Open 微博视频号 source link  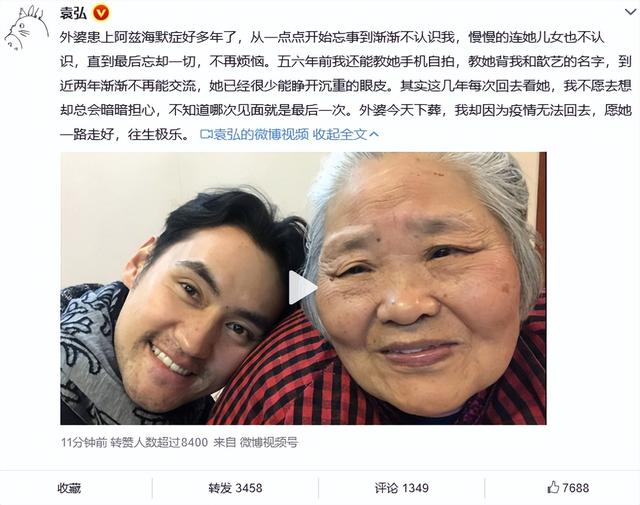pos(269,442)
